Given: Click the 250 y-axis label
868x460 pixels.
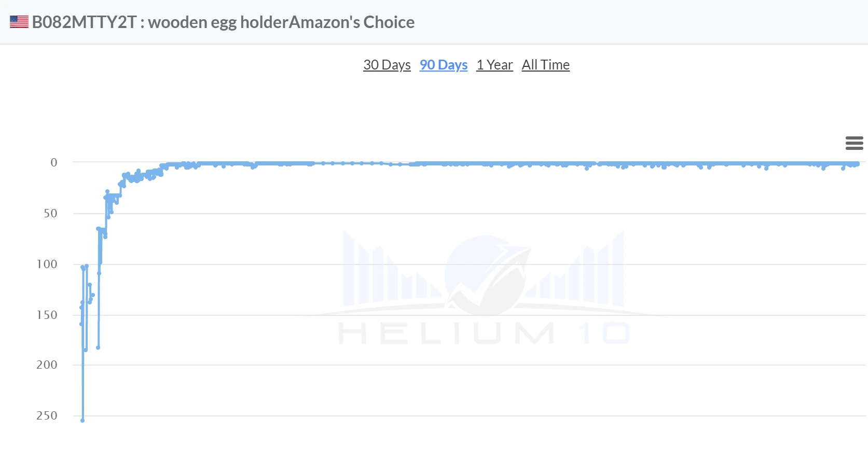Looking at the screenshot, I should [x=47, y=416].
